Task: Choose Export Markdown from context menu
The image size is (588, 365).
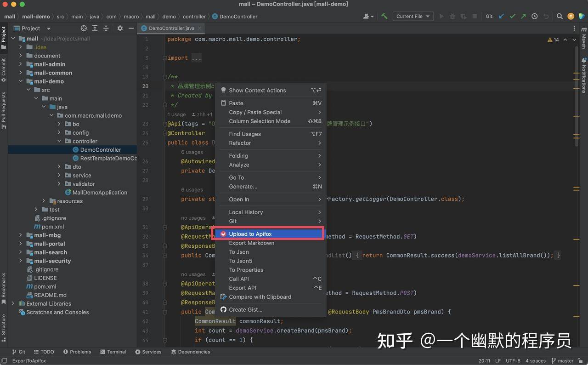Action: (x=271, y=243)
